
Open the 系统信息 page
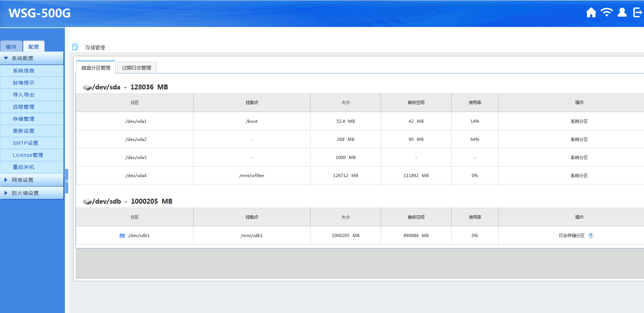click(x=24, y=71)
